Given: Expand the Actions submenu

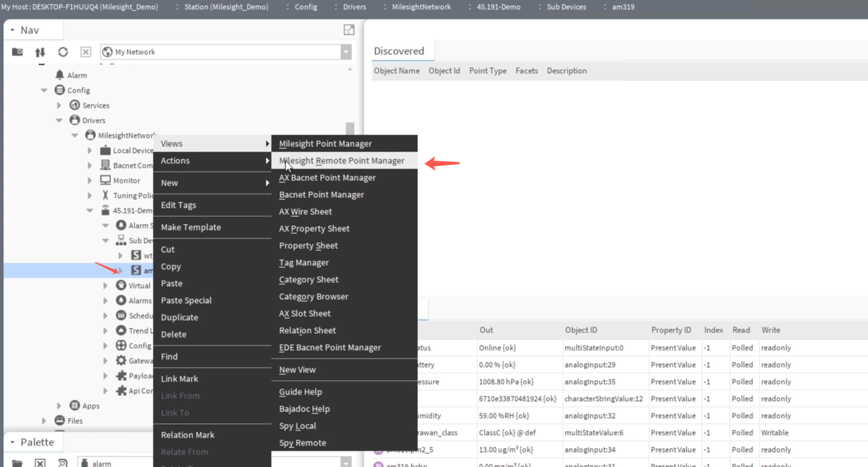Looking at the screenshot, I should click(212, 161).
